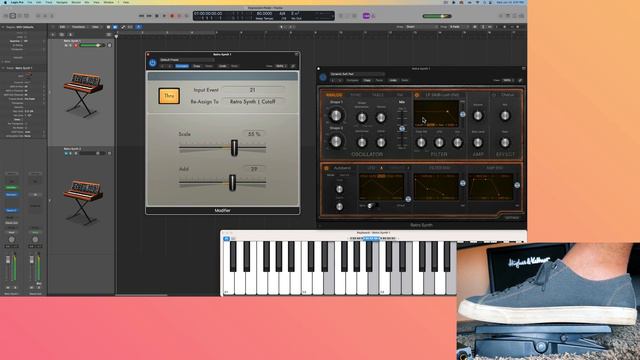Open Settings button in Retro Synth
640x360 pixels.
(x=512, y=218)
